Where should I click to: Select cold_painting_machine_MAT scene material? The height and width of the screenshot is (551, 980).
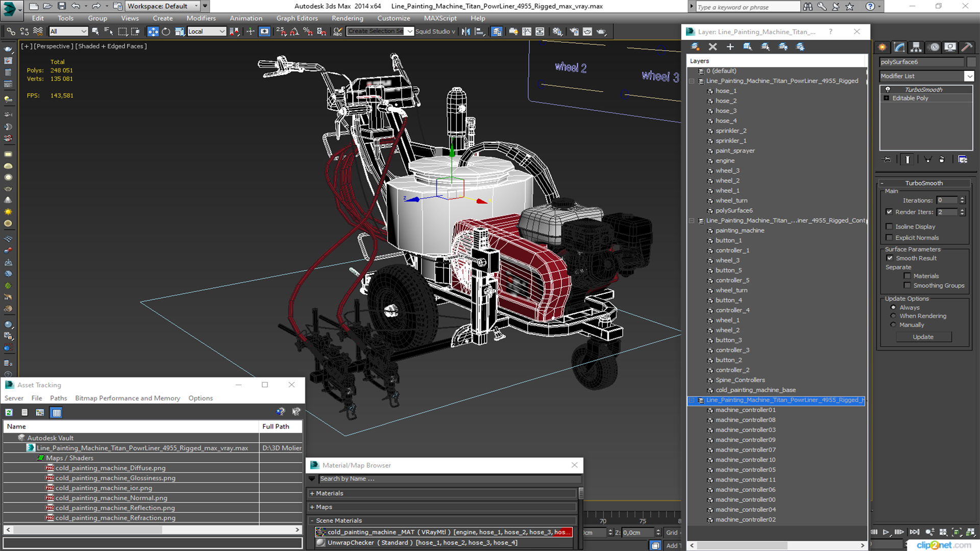(x=443, y=532)
